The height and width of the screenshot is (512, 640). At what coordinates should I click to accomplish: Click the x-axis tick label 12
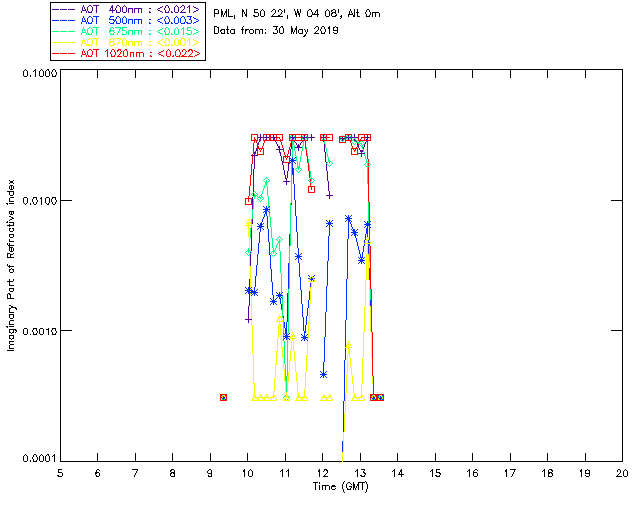323,472
